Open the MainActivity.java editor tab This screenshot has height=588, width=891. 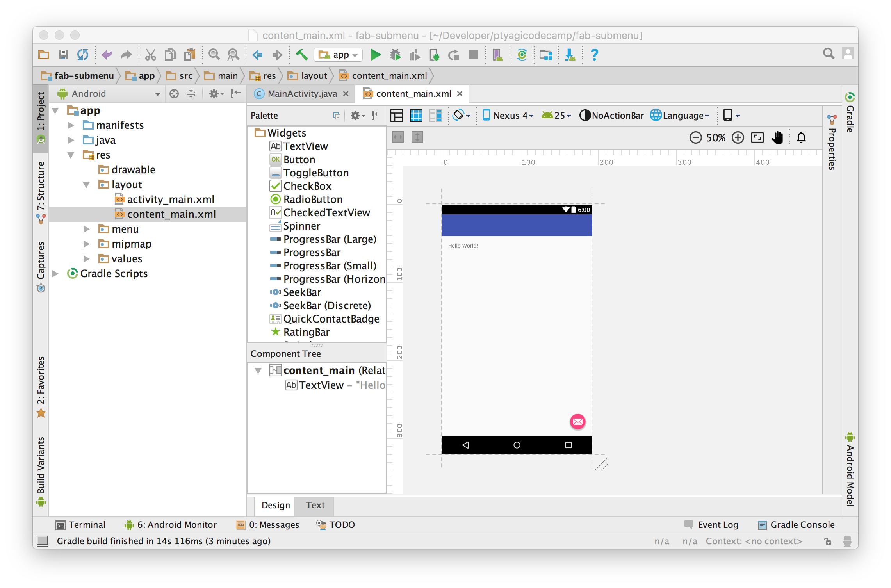click(x=302, y=94)
